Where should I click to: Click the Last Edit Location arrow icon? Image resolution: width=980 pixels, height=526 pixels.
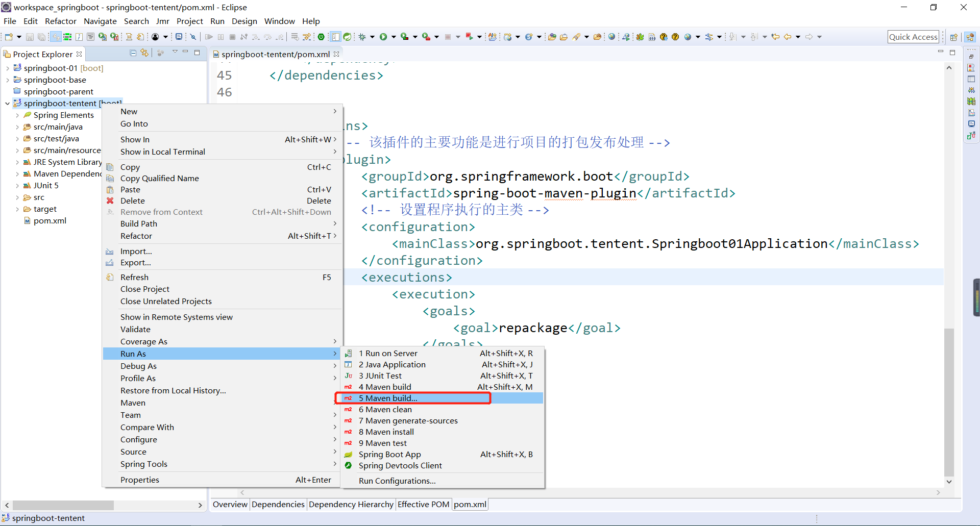[775, 37]
